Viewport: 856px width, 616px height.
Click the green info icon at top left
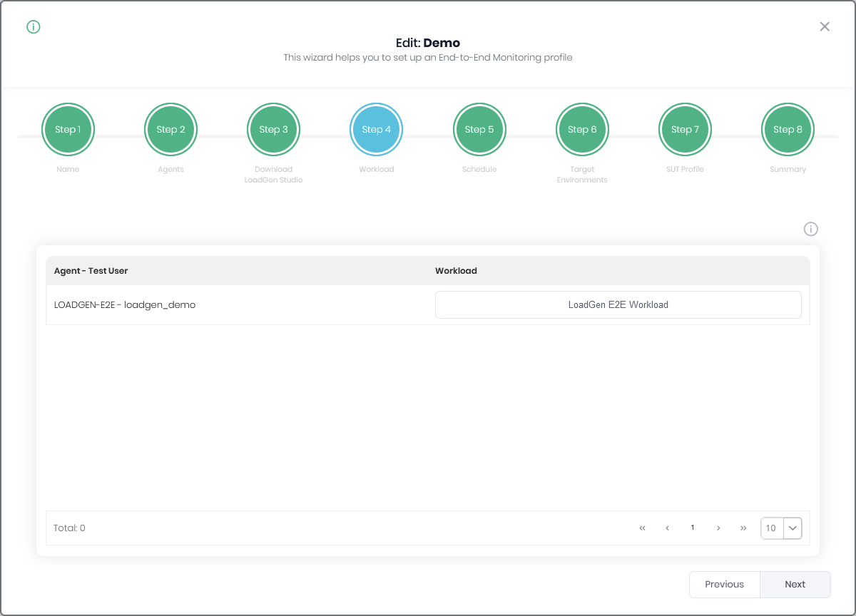[34, 27]
